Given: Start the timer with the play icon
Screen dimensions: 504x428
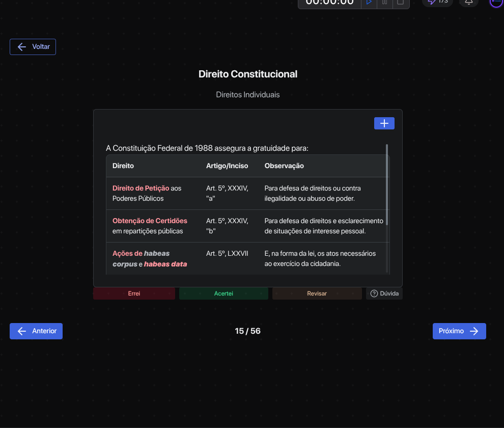Looking at the screenshot, I should point(369,2).
